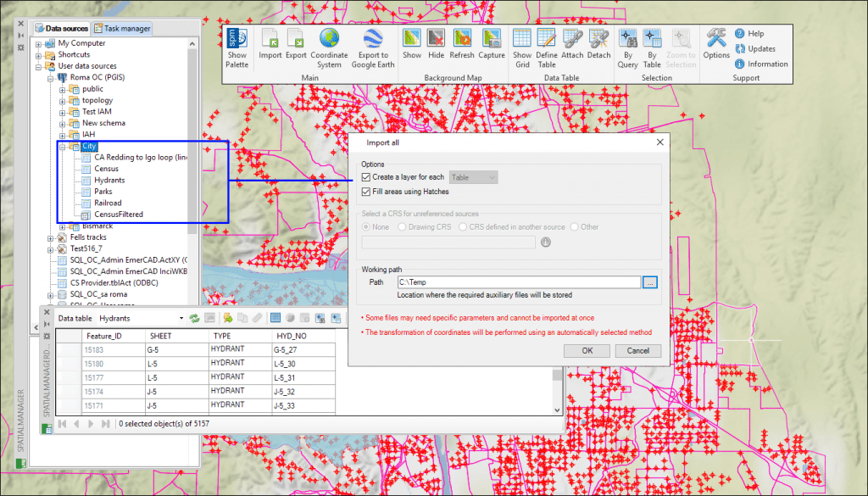Open the Show Palette tool
868x496 pixels.
point(237,47)
